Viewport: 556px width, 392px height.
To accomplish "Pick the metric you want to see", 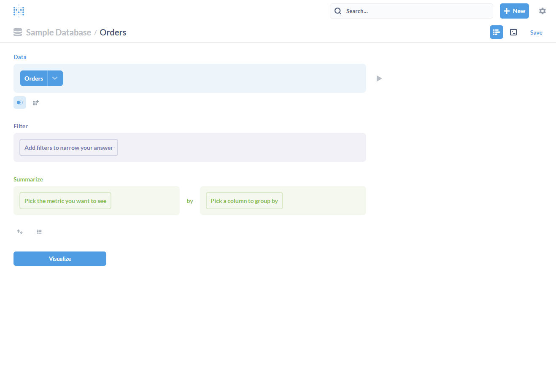I will [65, 201].
